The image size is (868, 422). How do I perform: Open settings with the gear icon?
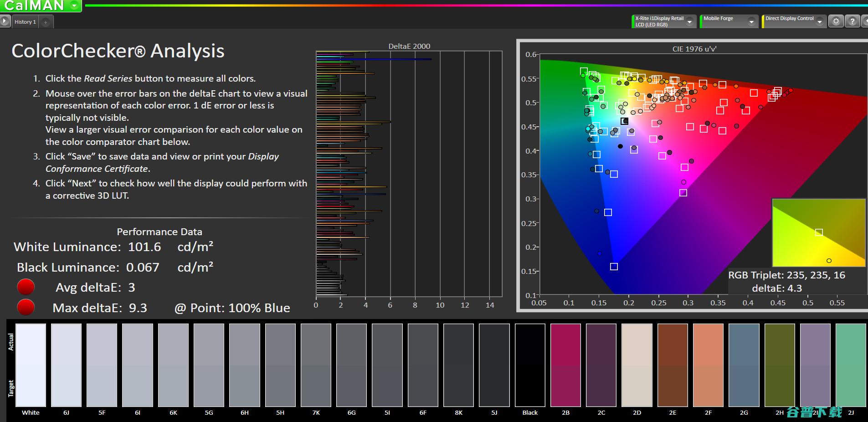pyautogui.click(x=836, y=21)
